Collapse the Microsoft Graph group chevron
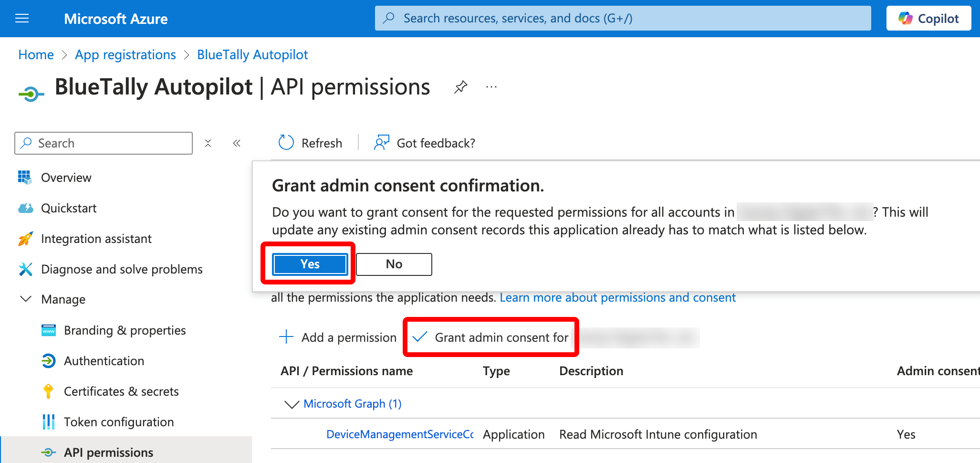The width and height of the screenshot is (980, 463). 292,404
